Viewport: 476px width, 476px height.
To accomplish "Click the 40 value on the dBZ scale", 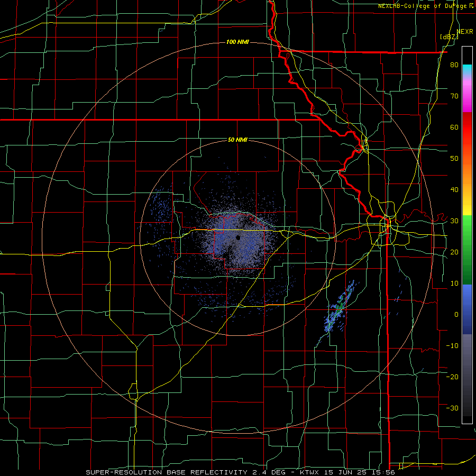I will coord(454,190).
